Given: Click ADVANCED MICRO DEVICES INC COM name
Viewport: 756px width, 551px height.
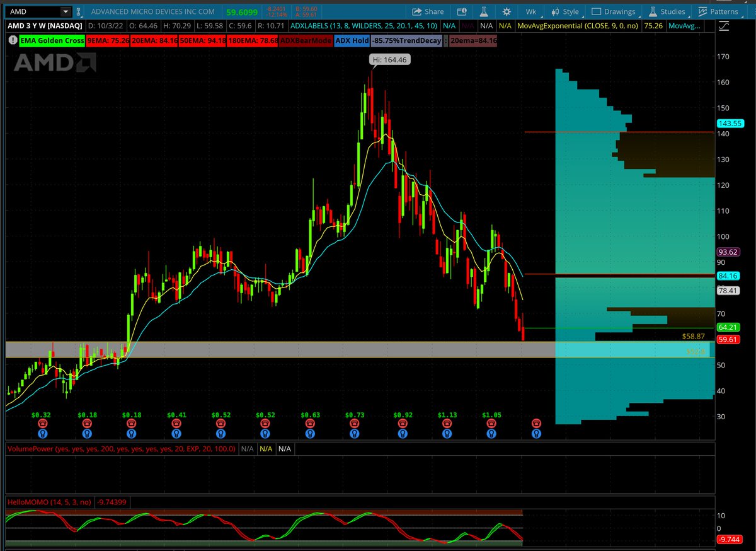Looking at the screenshot, I should point(152,11).
